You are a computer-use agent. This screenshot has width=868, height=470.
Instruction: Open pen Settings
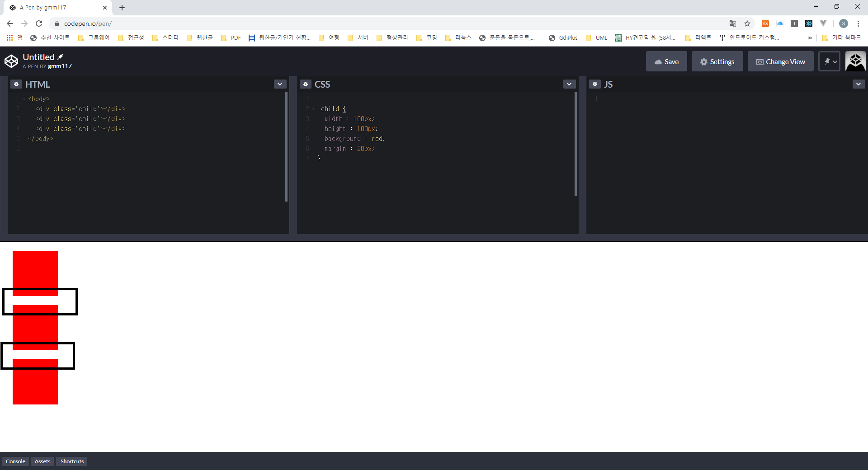click(x=717, y=61)
